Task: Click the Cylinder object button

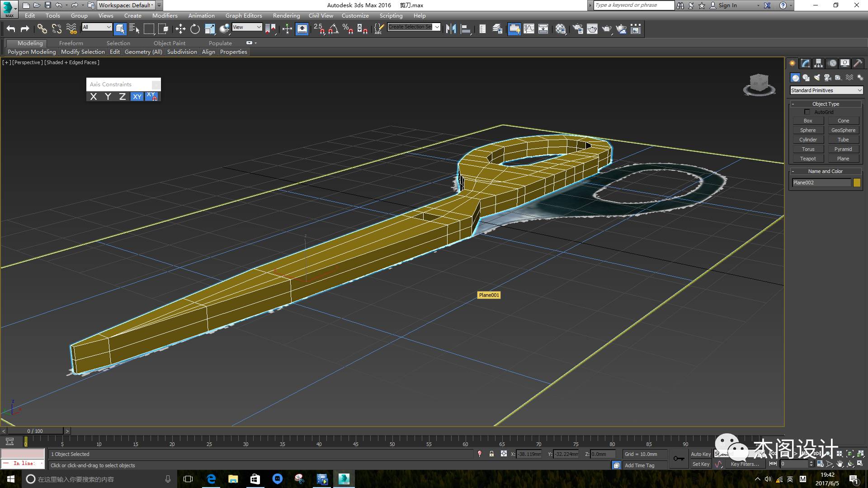Action: point(808,140)
